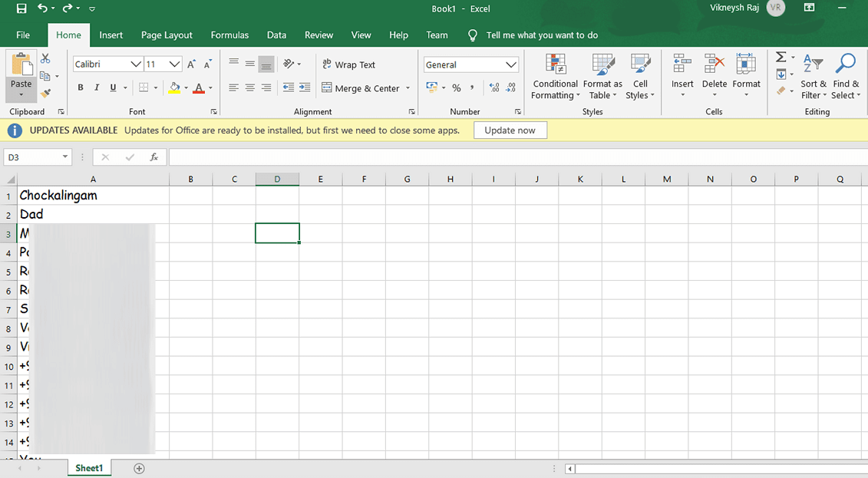Open the File tab

coord(23,35)
